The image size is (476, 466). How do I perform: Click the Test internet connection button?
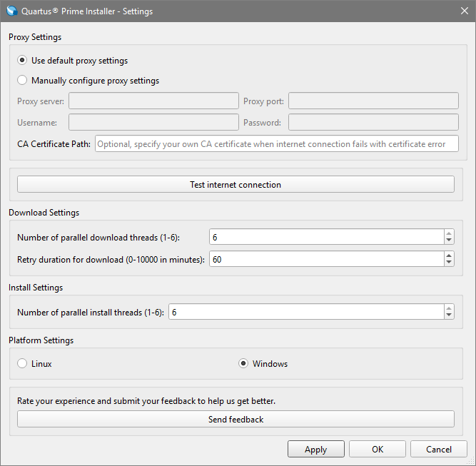pos(236,185)
